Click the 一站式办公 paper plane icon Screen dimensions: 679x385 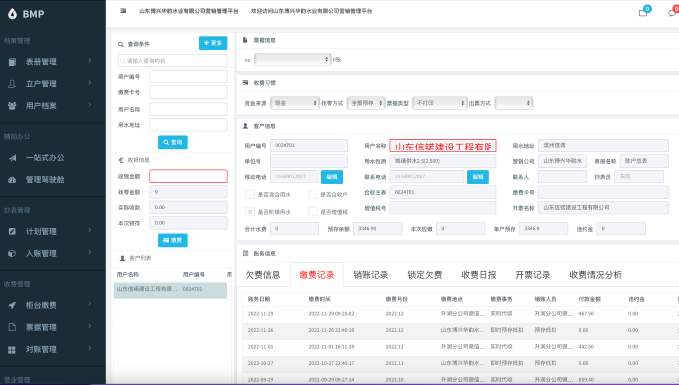click(12, 158)
